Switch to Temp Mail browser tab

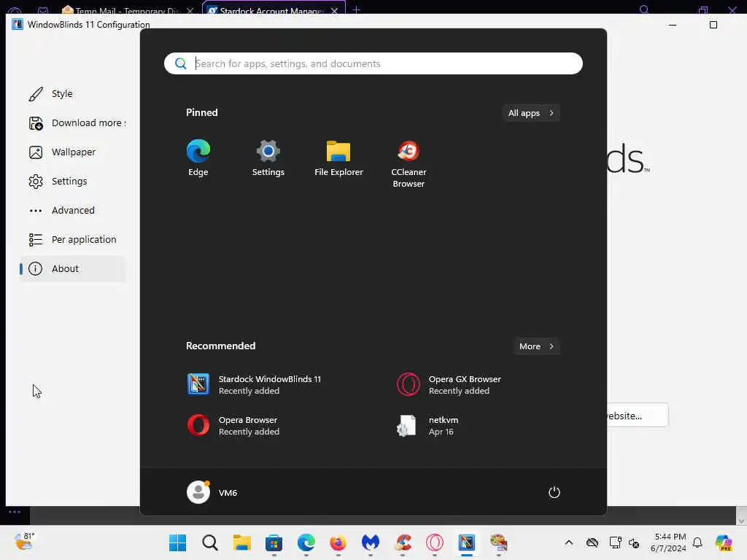[x=128, y=9]
